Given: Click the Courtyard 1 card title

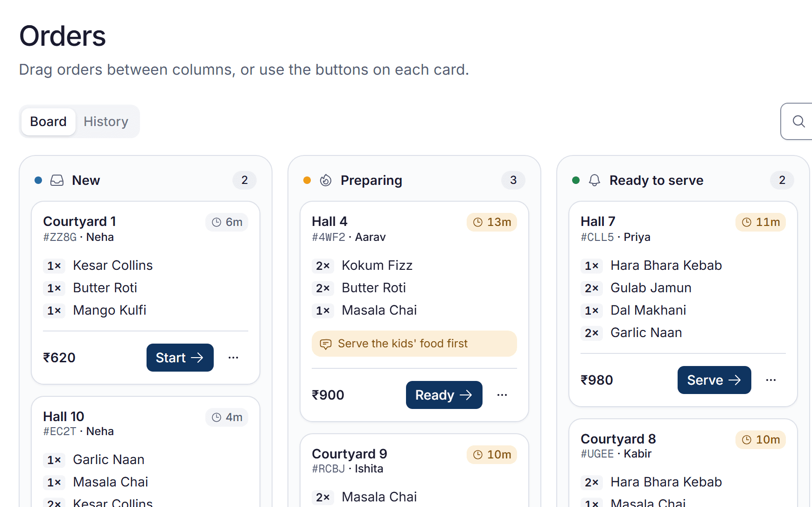Looking at the screenshot, I should point(80,221).
